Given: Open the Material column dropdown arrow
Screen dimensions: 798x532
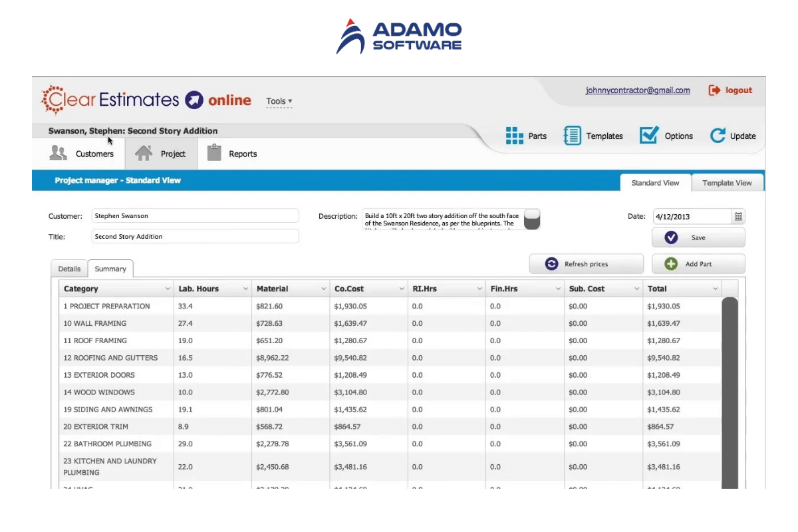Looking at the screenshot, I should (x=323, y=289).
